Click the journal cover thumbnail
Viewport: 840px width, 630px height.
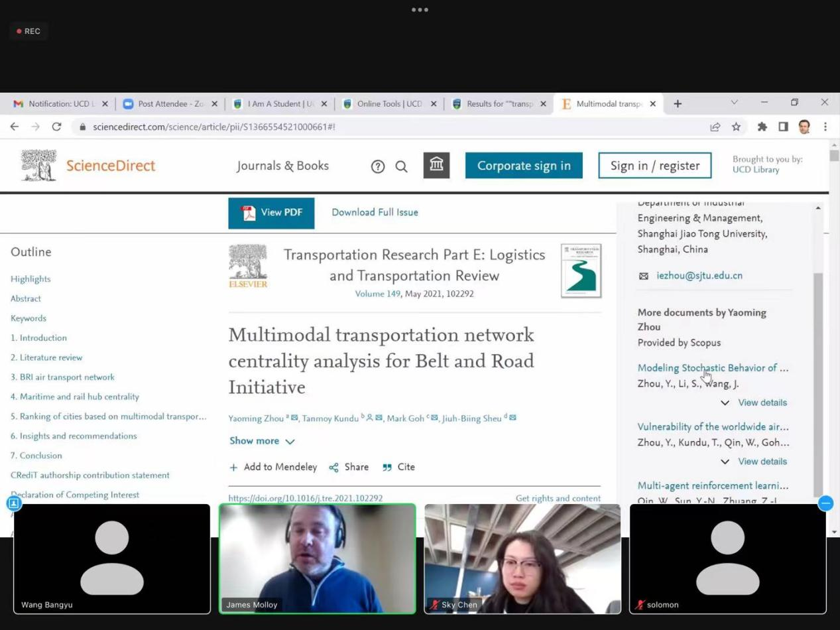click(581, 271)
